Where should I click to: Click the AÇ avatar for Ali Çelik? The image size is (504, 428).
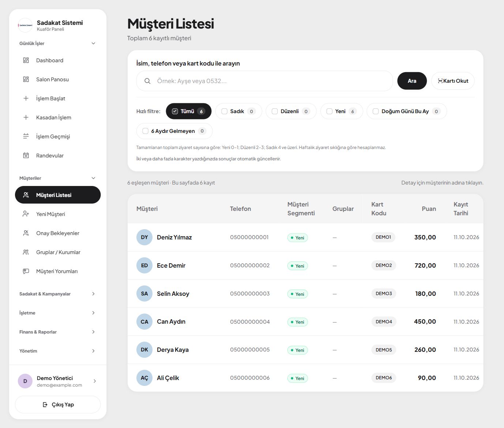(144, 378)
